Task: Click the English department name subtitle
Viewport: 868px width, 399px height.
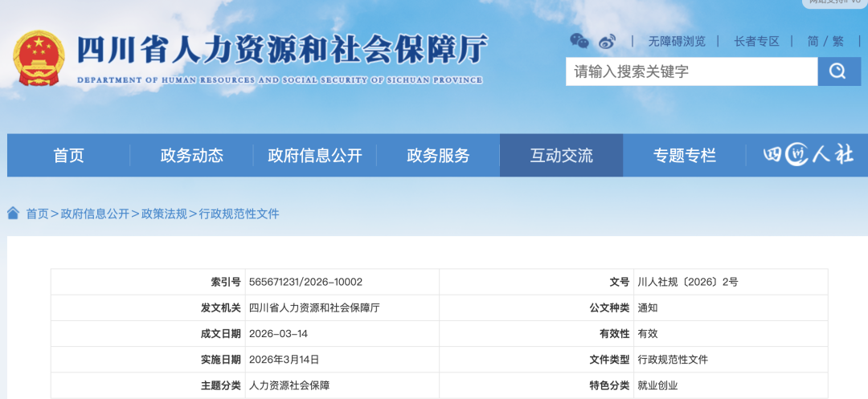Action: click(280, 80)
